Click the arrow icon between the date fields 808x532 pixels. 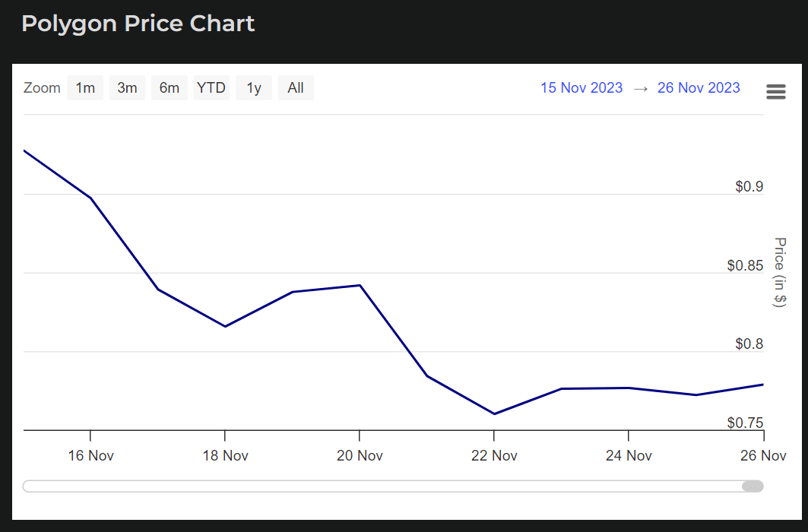643,88
